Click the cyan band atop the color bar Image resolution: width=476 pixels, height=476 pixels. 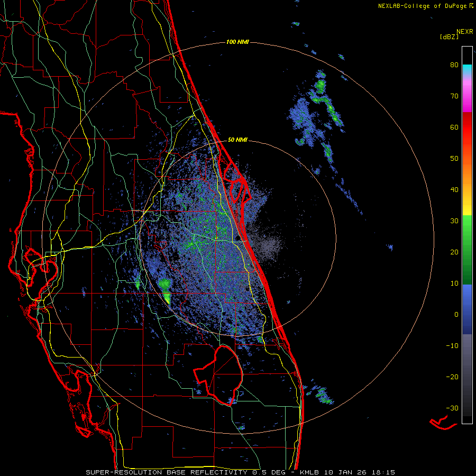tap(467, 69)
